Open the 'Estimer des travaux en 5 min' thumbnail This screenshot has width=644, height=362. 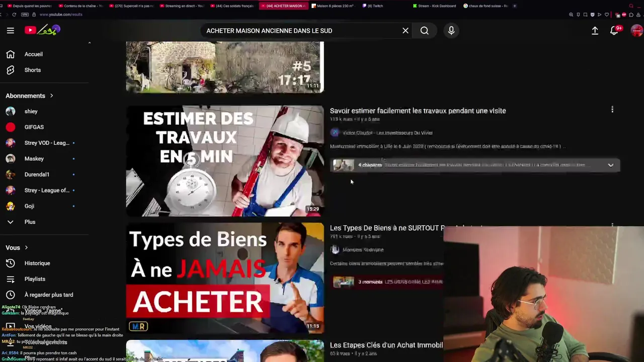pyautogui.click(x=225, y=161)
